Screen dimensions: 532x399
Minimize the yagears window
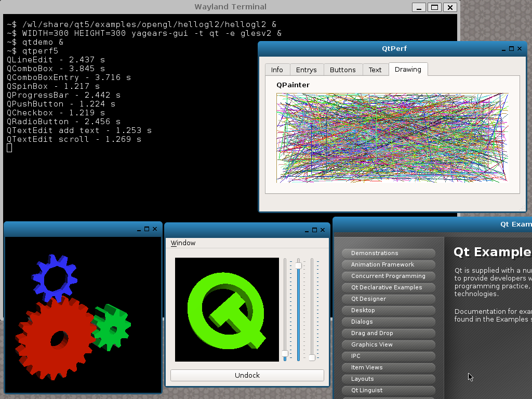(x=139, y=229)
